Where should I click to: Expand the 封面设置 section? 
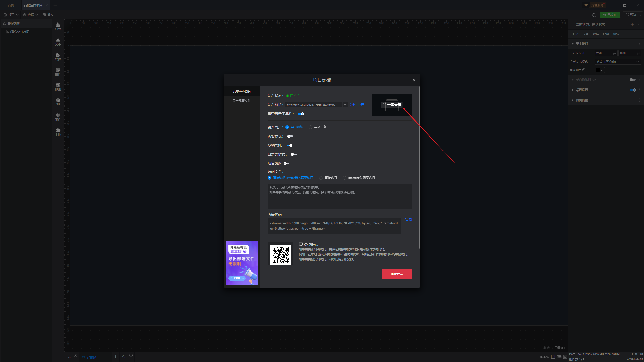pyautogui.click(x=582, y=100)
